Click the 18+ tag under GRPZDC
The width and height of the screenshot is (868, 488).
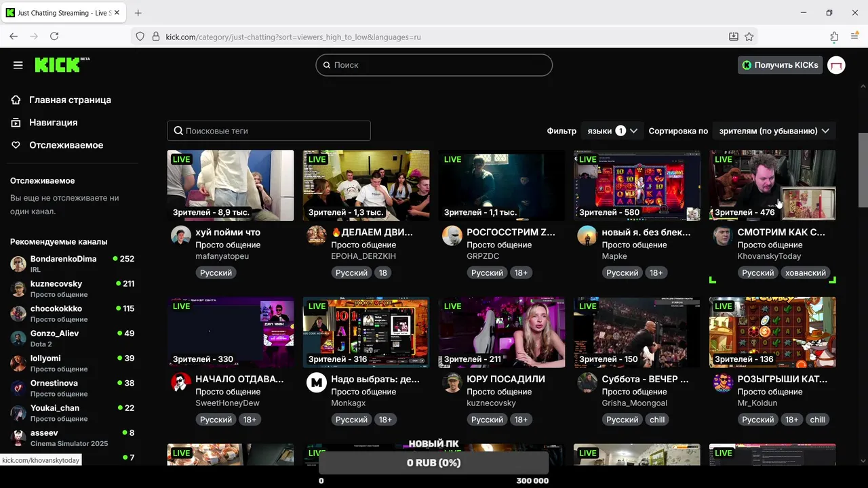[521, 272]
